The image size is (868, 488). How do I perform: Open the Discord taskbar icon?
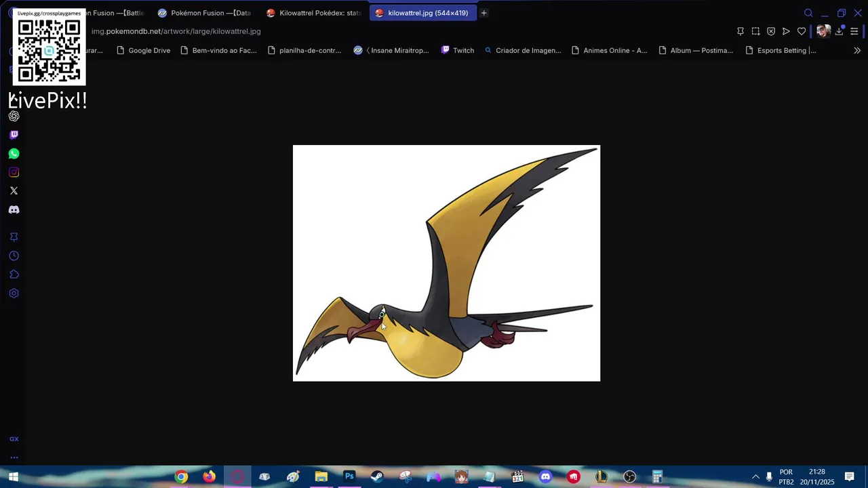tap(546, 477)
